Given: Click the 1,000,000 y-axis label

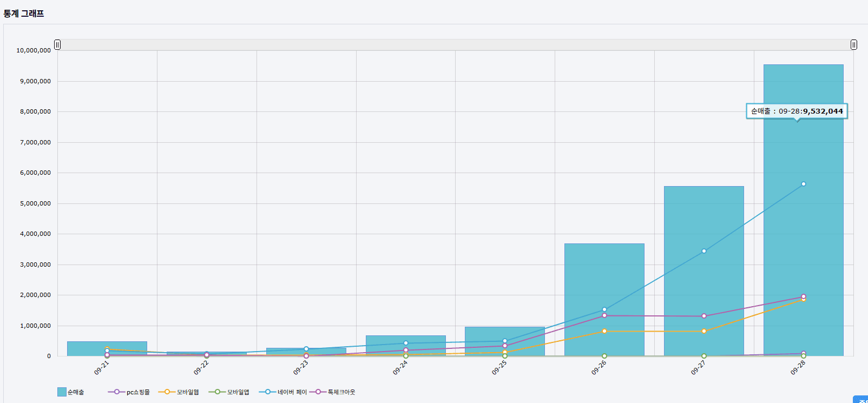Looking at the screenshot, I should pos(35,326).
